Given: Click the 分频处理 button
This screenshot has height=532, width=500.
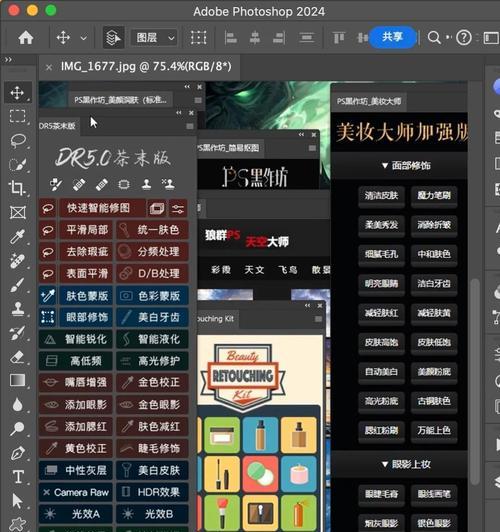Looking at the screenshot, I should [x=152, y=251].
